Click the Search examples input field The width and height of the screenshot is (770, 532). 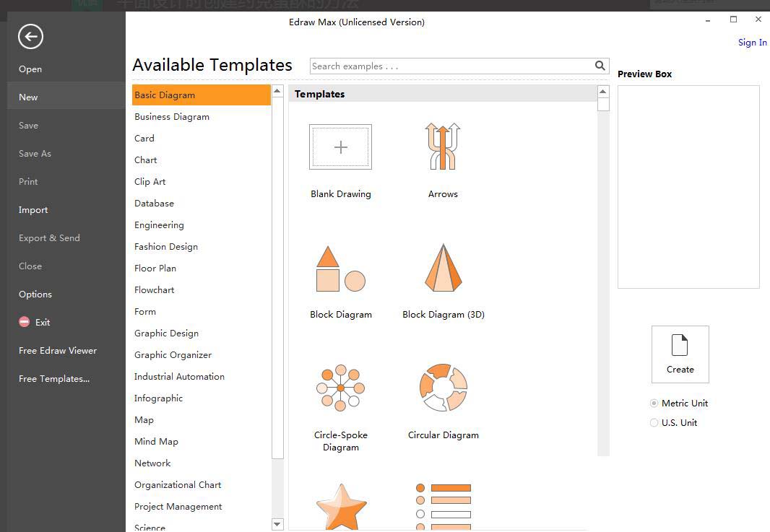coord(451,66)
